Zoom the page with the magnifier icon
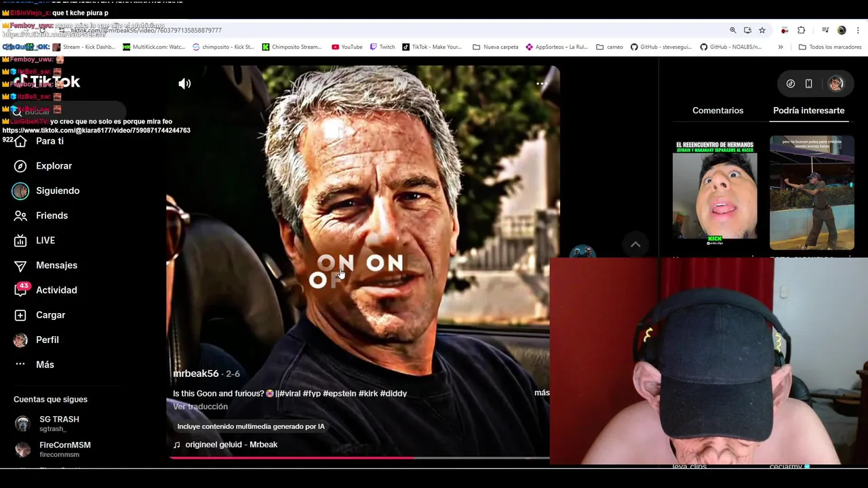Viewport: 868px width, 488px height. coord(732,30)
